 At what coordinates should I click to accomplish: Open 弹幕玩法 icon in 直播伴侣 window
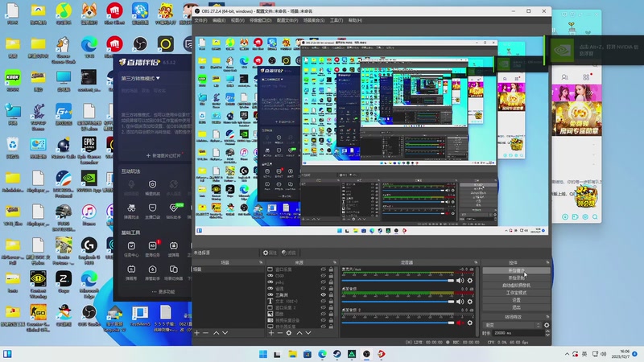[131, 211]
